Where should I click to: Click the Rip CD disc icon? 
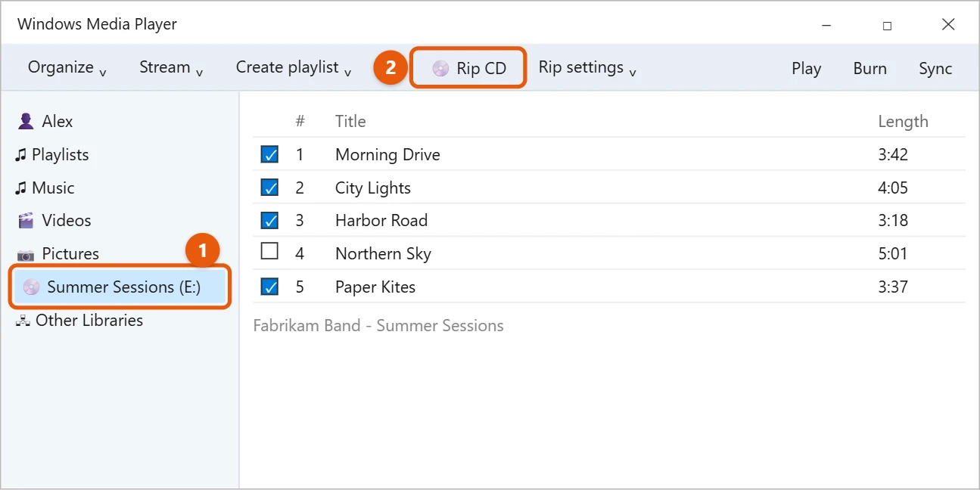click(x=440, y=69)
